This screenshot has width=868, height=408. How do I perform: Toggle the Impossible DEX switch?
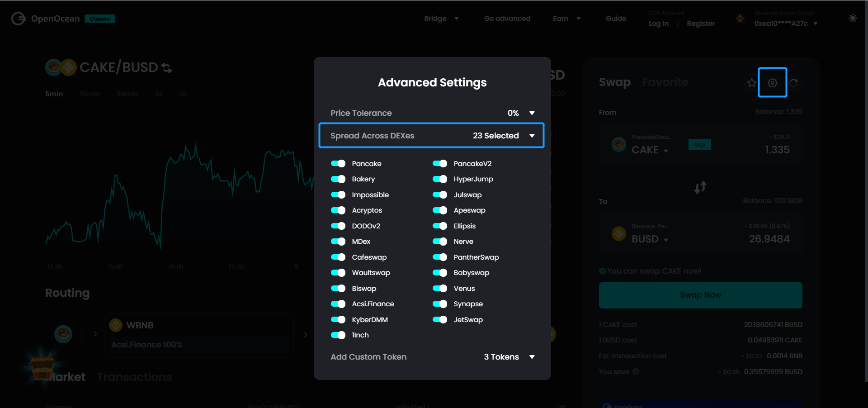338,195
